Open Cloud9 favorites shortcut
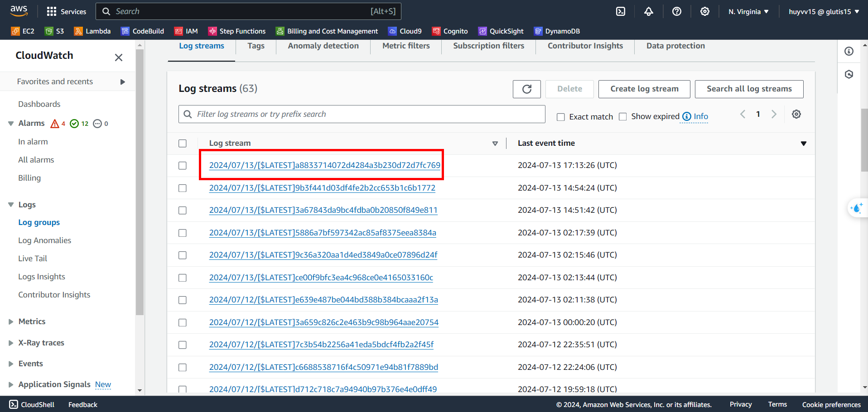868x412 pixels. pyautogui.click(x=405, y=31)
